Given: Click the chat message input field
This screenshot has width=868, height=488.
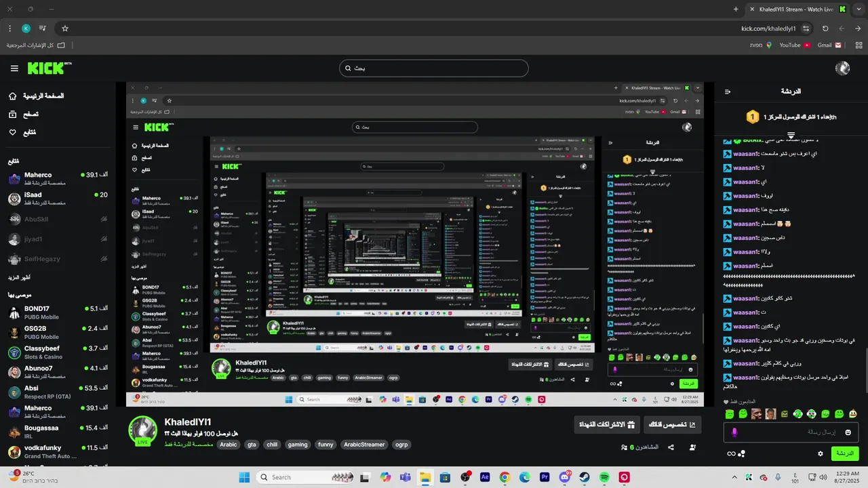Looking at the screenshot, I should 791,432.
